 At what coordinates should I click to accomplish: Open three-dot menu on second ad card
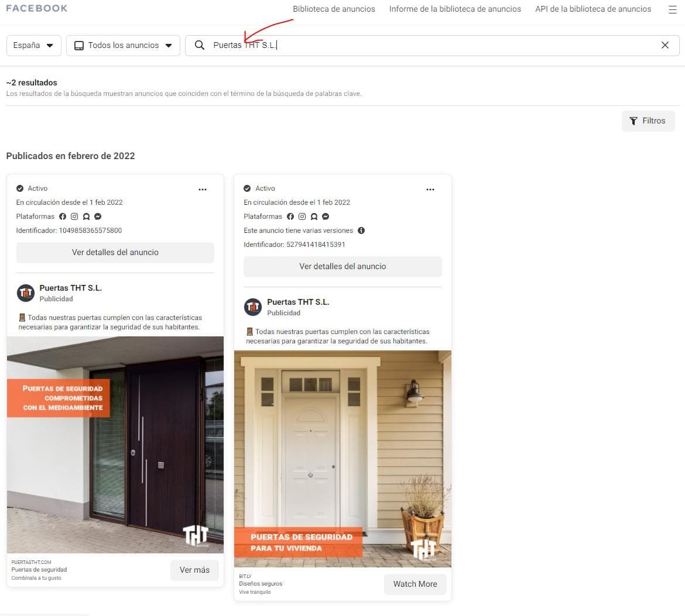[x=430, y=190]
